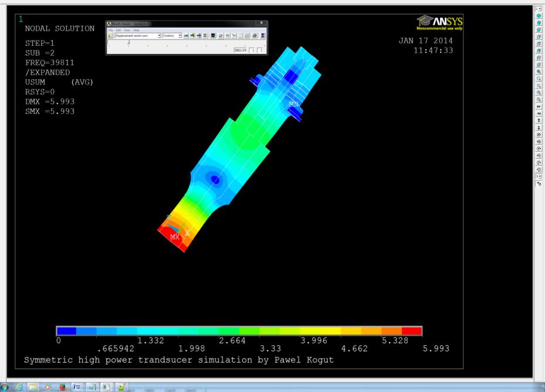Click the dark blue legend swatch at 0

coord(66,331)
